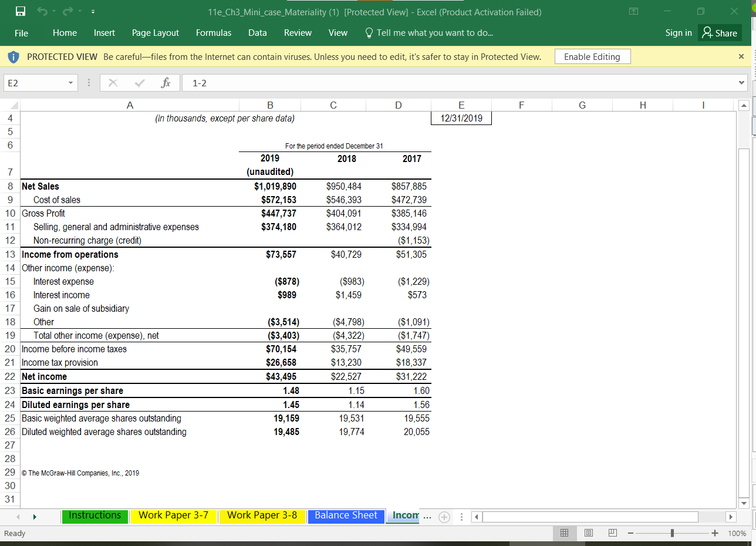
Task: Click the zoom slider handle
Action: pyautogui.click(x=673, y=533)
